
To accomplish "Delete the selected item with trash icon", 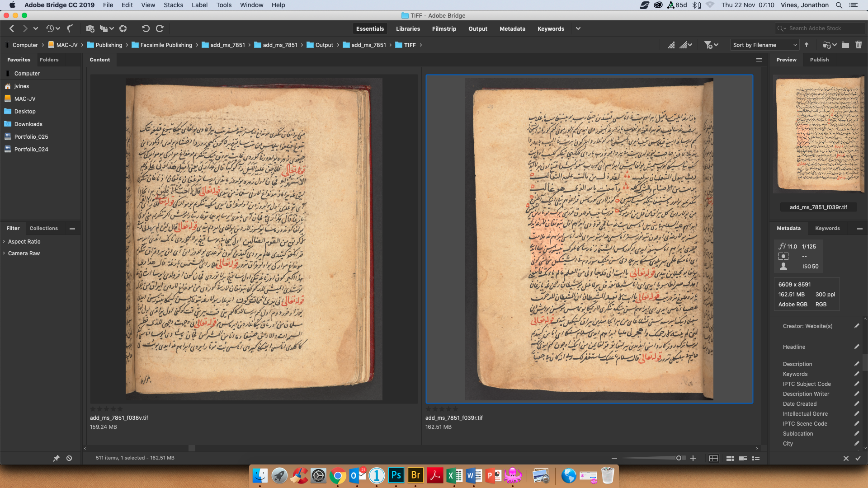I will [x=859, y=45].
